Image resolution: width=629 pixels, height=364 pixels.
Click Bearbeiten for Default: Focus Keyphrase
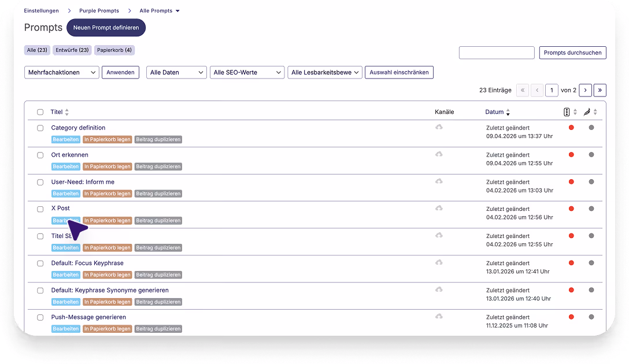(x=66, y=274)
